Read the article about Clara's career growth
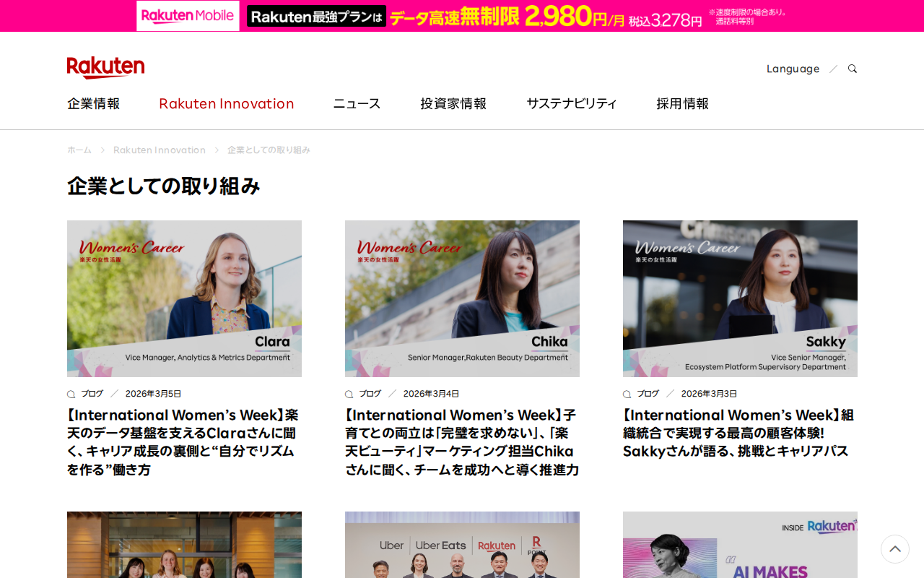The height and width of the screenshot is (578, 924). [183, 442]
